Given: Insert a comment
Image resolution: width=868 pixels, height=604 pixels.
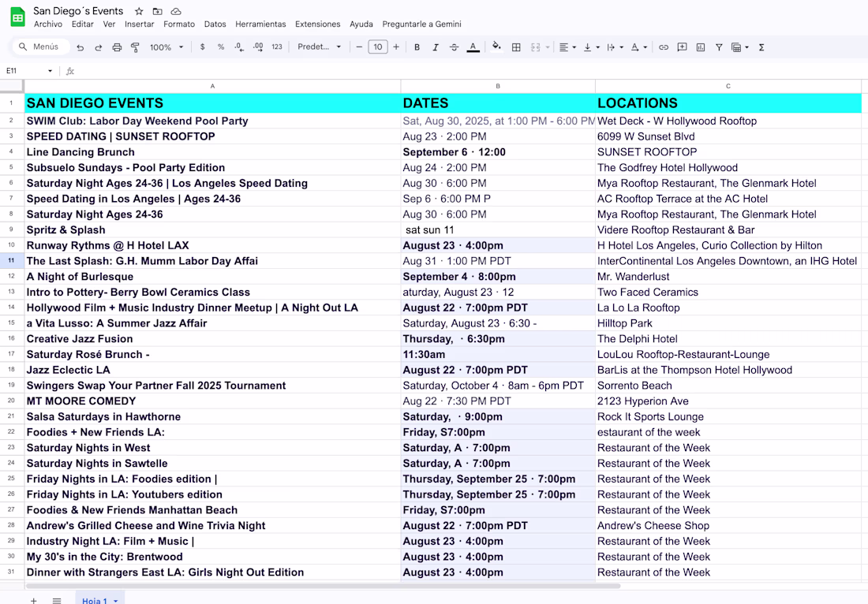Looking at the screenshot, I should coord(682,47).
